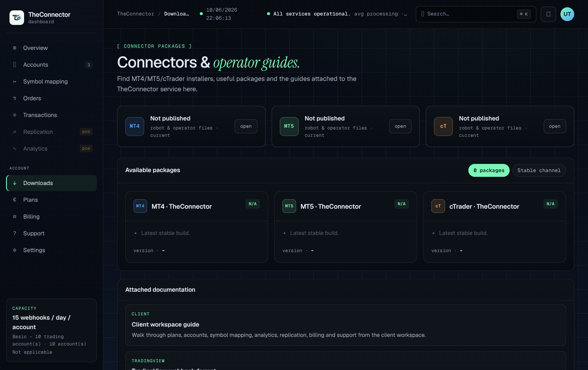Click the Downloa… breadcrumb item
Image resolution: width=588 pixels, height=370 pixels.
point(176,14)
